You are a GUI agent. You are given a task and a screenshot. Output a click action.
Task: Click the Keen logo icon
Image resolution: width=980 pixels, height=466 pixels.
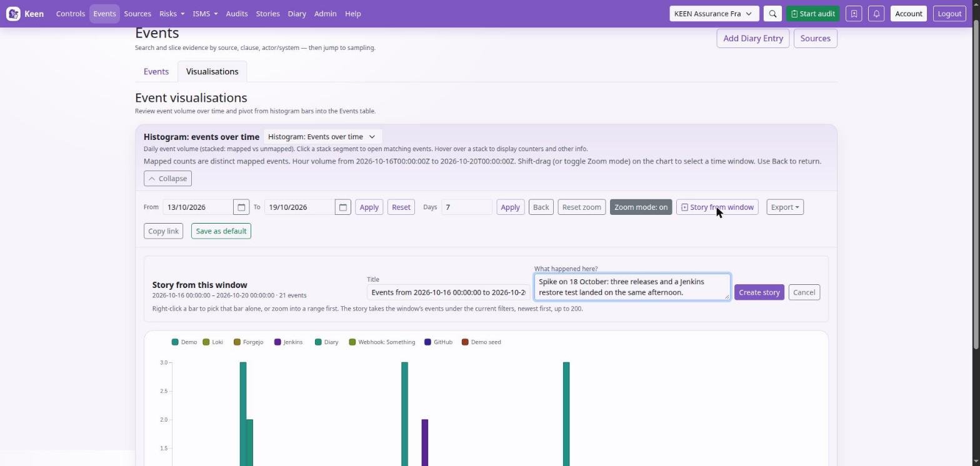pos(13,14)
